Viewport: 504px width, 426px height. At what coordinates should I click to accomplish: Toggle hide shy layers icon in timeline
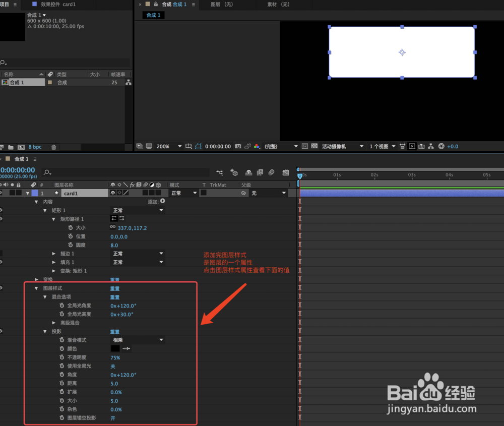248,172
